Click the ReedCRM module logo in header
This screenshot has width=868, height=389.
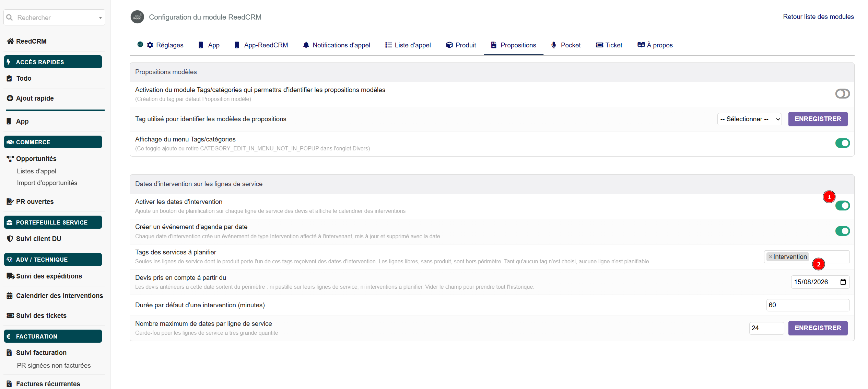(137, 17)
